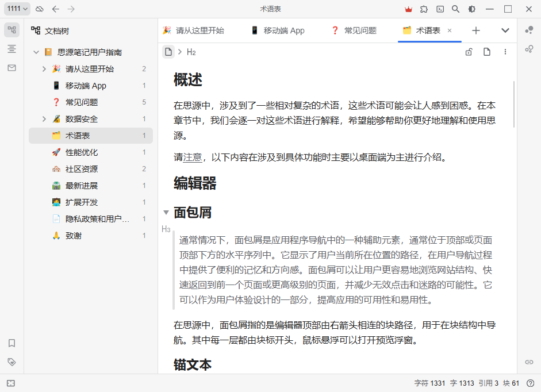This screenshot has width=541, height=392.
Task: Open 社区资源 in document tree
Action: tap(91, 169)
